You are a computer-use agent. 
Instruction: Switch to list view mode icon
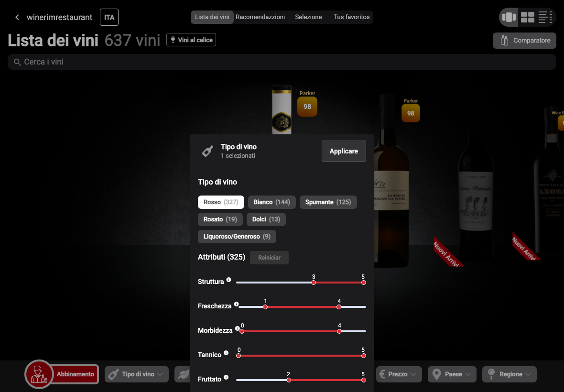(545, 17)
